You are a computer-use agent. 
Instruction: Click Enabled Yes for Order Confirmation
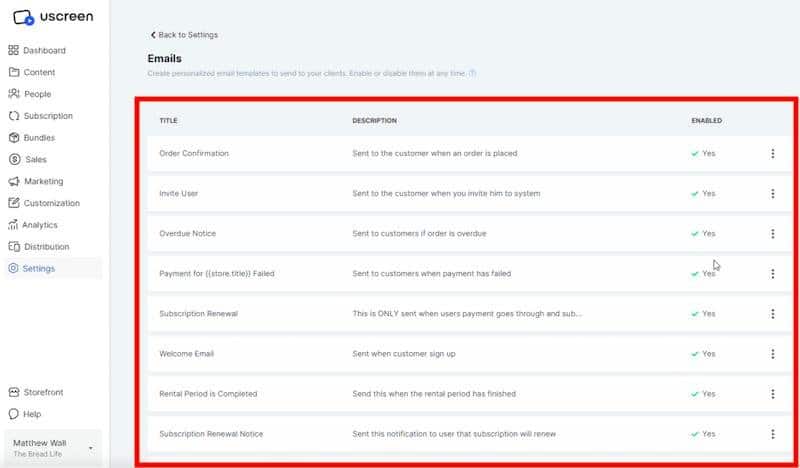703,153
